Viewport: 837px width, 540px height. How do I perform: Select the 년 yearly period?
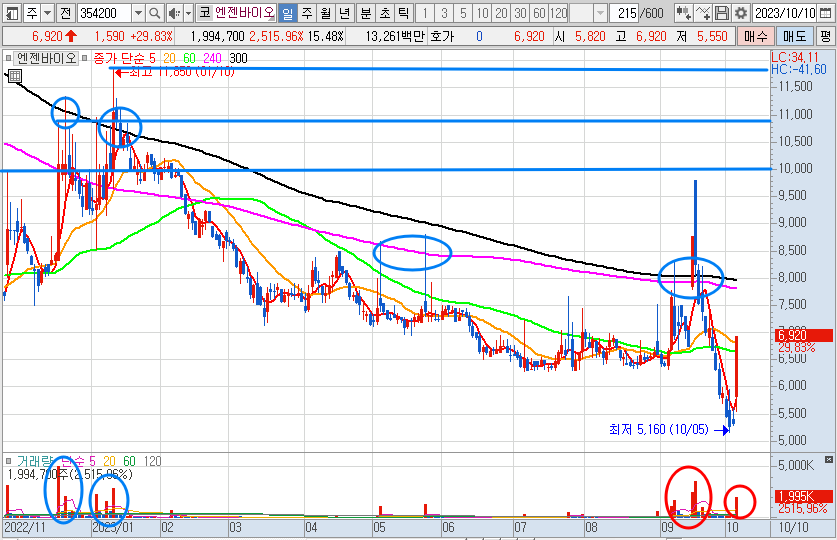coord(344,13)
